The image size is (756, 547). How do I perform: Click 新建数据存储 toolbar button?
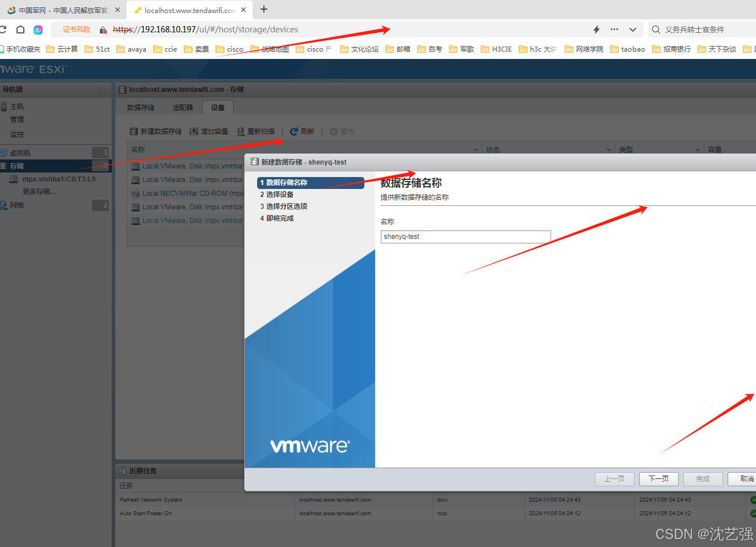tap(156, 131)
